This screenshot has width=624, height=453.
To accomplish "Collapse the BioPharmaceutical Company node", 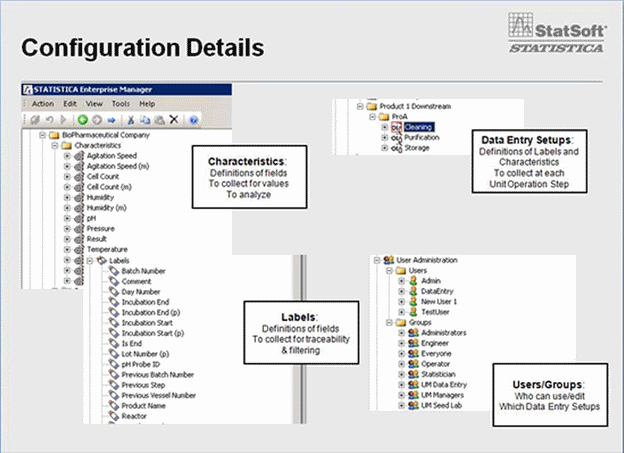I will [x=42, y=135].
